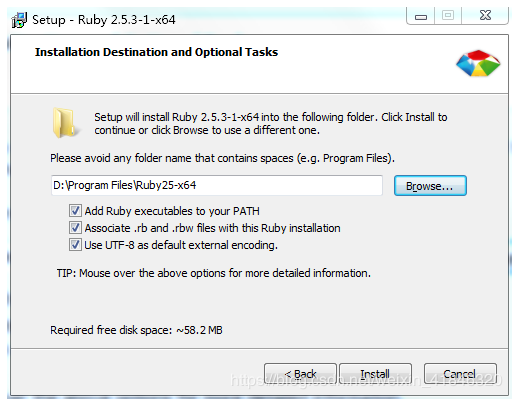Minimize the Ruby setup window
The image size is (513, 403).
tap(421, 16)
